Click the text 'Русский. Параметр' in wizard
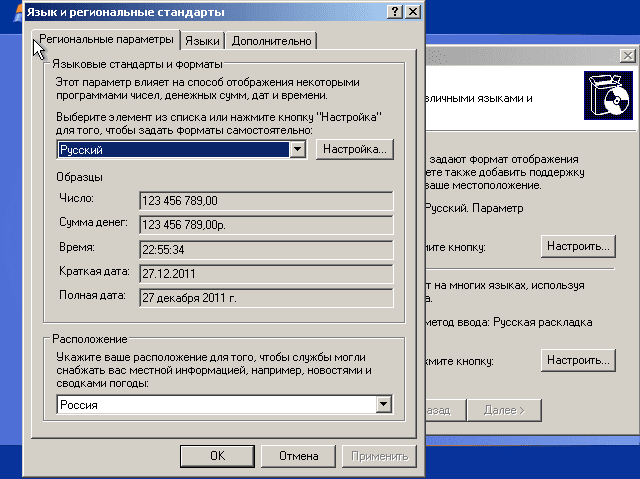 click(x=474, y=208)
